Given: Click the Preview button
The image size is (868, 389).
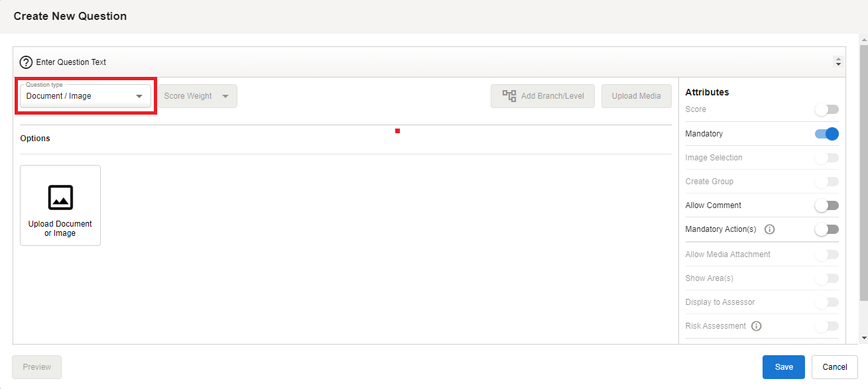Looking at the screenshot, I should 37,367.
